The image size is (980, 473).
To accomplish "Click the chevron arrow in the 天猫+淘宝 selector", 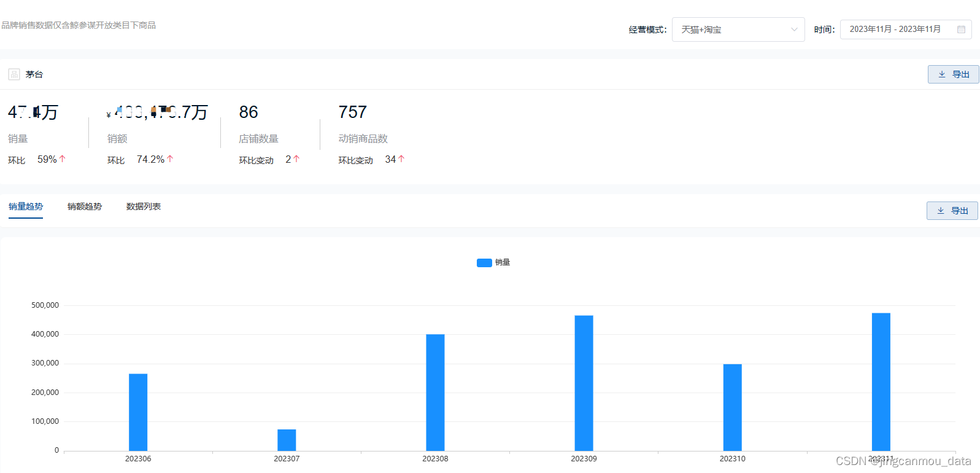I will coord(794,29).
